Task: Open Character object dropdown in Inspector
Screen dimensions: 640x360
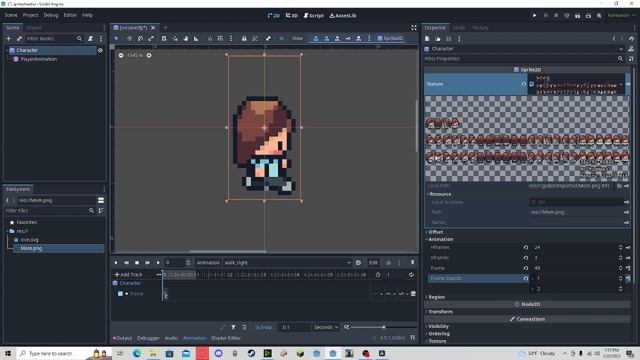Action: (x=524, y=49)
